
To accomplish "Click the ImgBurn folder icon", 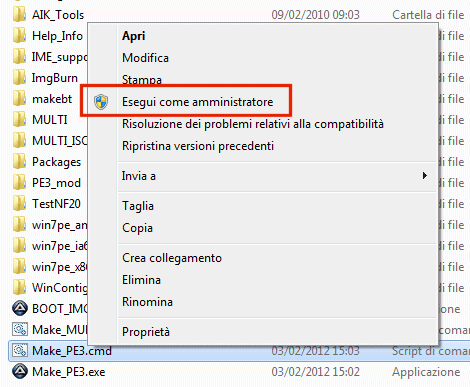I will pyautogui.click(x=19, y=78).
